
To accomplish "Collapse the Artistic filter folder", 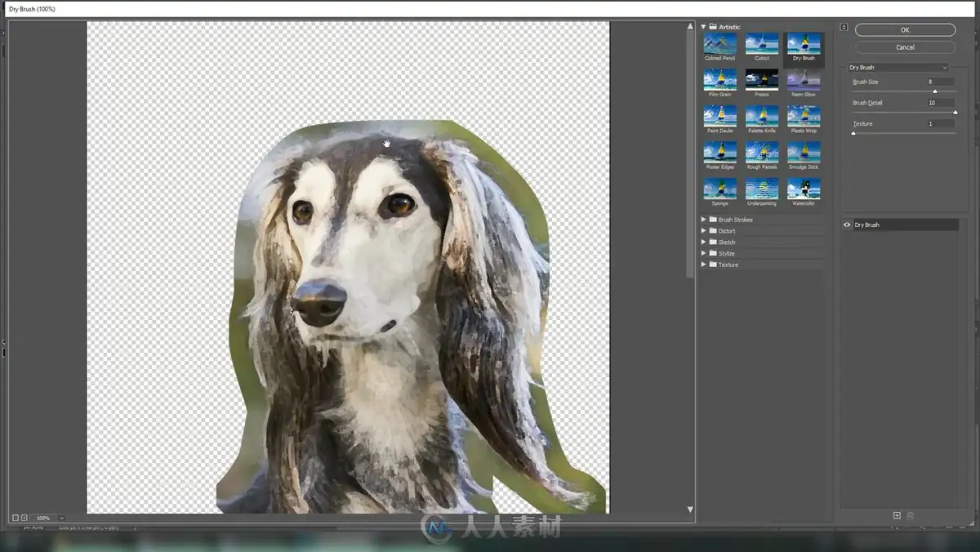I will pyautogui.click(x=703, y=27).
